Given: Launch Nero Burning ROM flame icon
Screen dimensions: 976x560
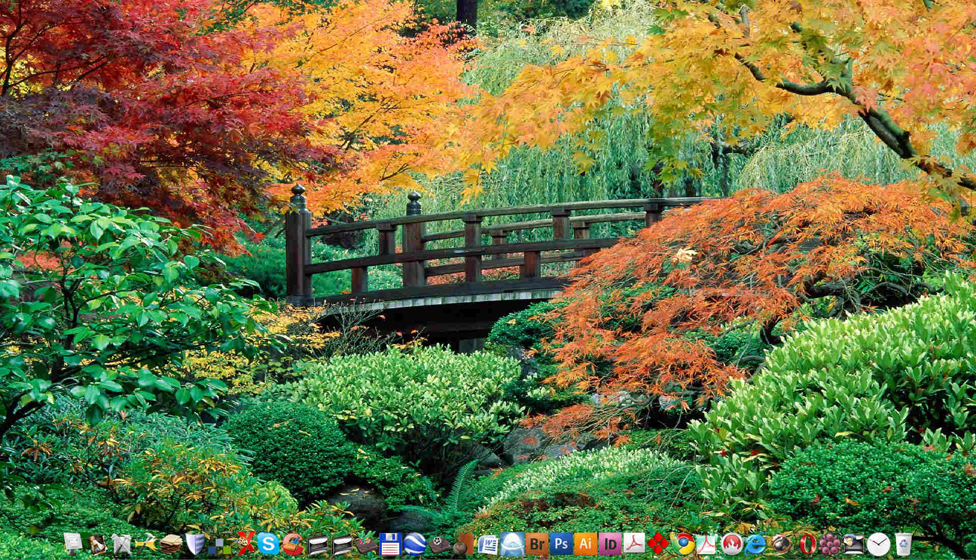Looking at the screenshot, I should [732, 544].
